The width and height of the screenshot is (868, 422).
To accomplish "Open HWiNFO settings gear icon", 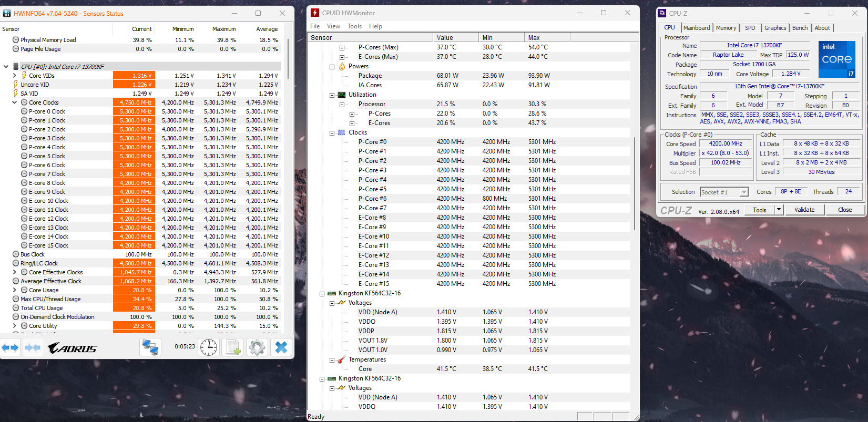I will coord(257,347).
